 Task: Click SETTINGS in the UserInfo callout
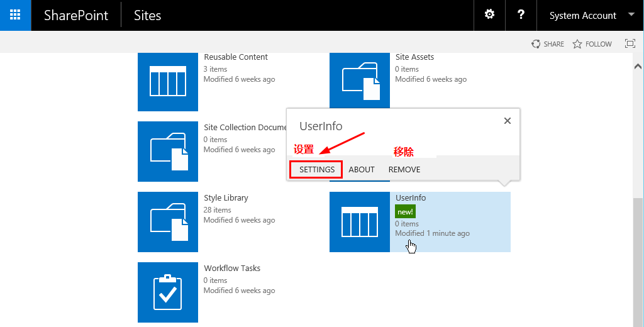pos(316,170)
